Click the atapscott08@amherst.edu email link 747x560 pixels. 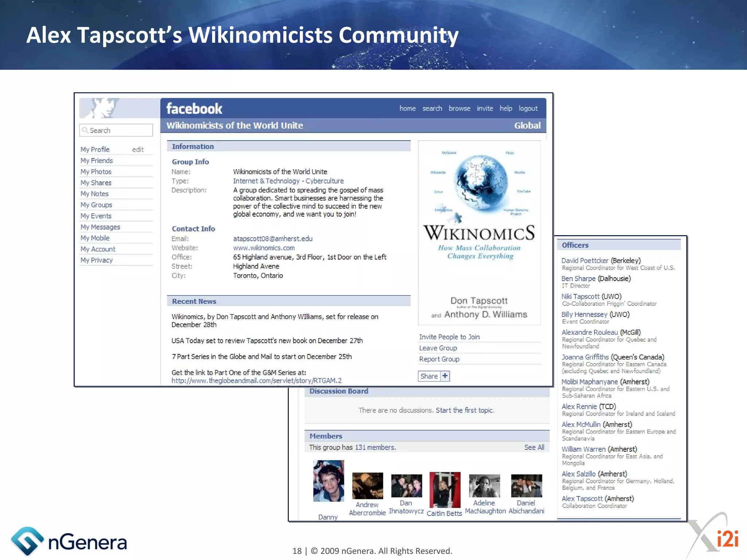(x=273, y=239)
